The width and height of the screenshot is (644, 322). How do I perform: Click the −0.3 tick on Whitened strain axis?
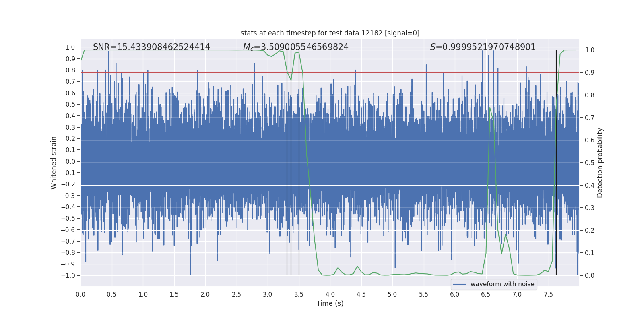tap(68, 196)
